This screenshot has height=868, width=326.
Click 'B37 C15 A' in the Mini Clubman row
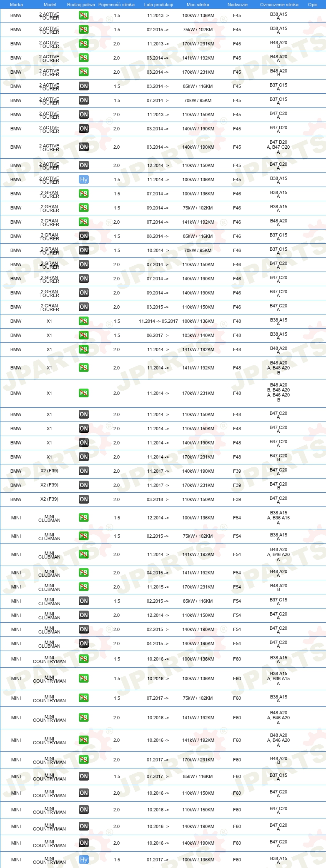click(x=278, y=601)
